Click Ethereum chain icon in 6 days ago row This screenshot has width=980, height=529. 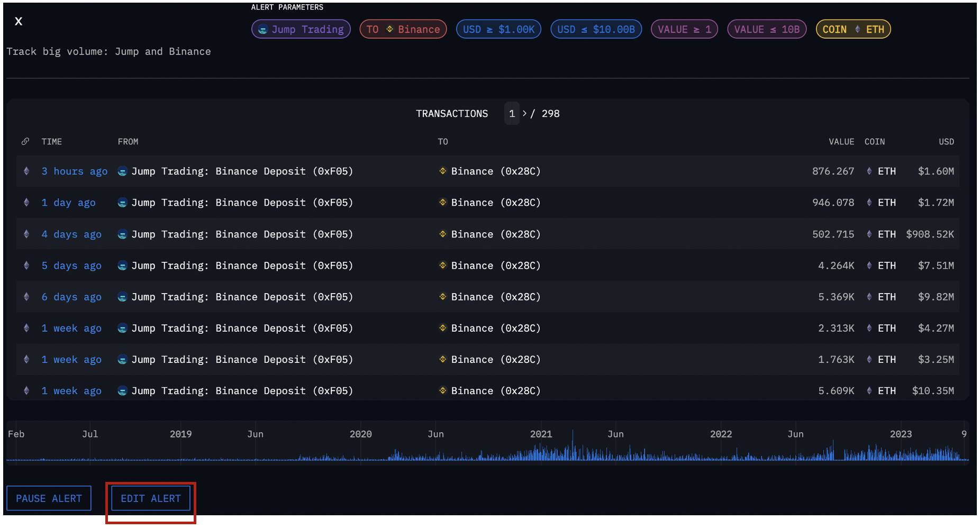point(26,296)
